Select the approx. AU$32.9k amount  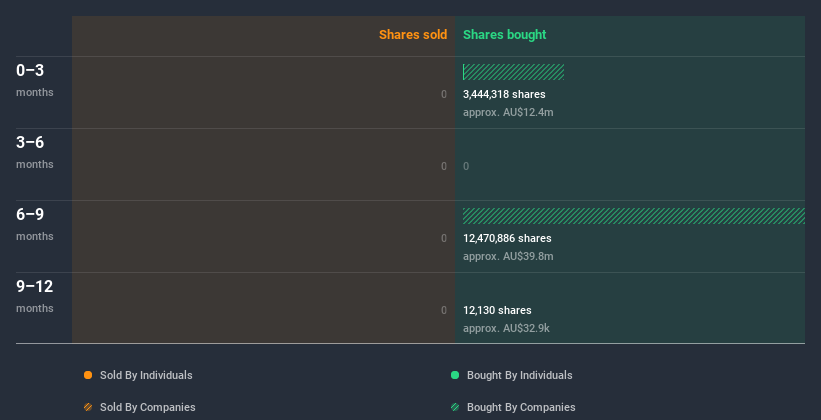click(506, 328)
